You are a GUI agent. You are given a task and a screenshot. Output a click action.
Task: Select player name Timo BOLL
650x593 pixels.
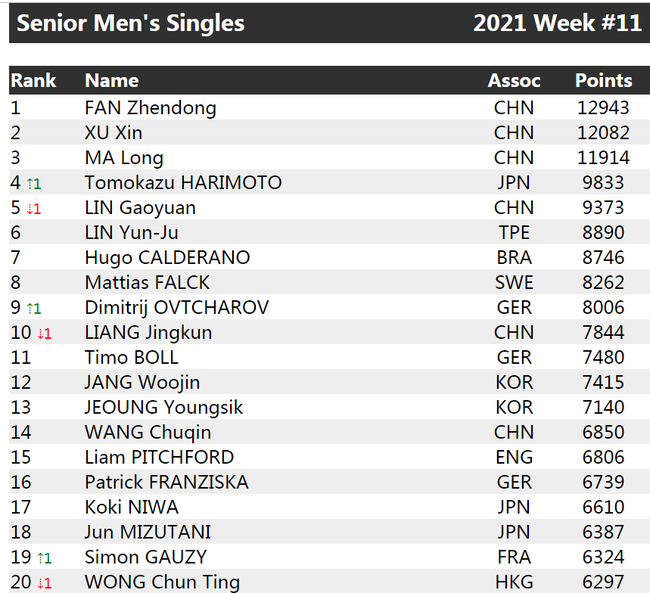(131, 357)
